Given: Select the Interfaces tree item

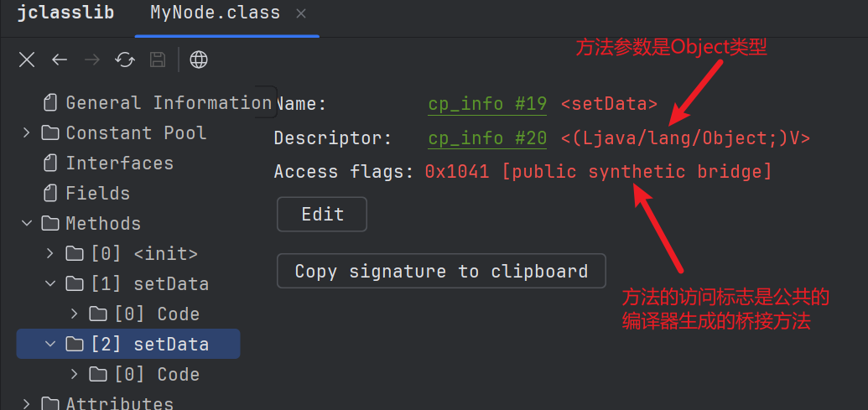Looking at the screenshot, I should 119,163.
